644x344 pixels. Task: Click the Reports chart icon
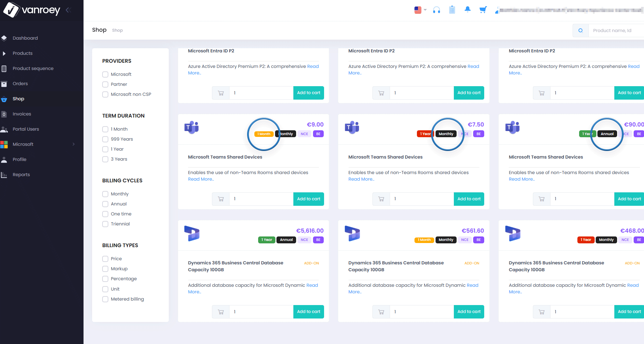4,175
